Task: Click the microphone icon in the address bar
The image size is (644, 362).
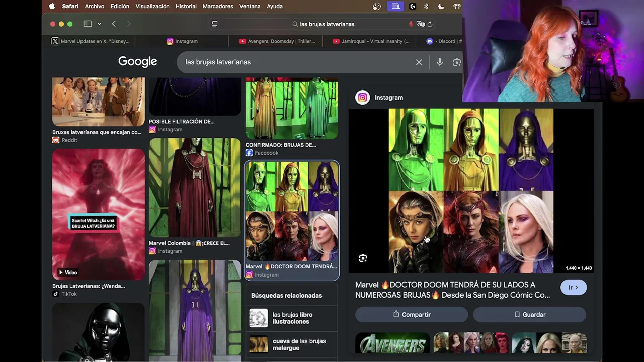Action: [x=411, y=24]
